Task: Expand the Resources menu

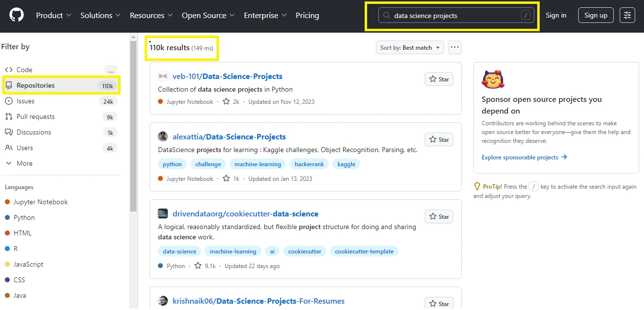Action: click(151, 16)
